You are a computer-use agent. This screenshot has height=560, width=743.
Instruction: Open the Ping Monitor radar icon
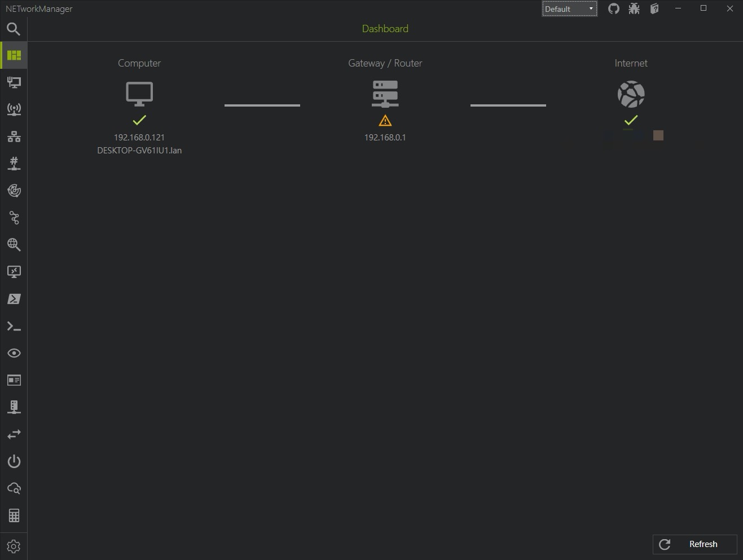click(14, 191)
